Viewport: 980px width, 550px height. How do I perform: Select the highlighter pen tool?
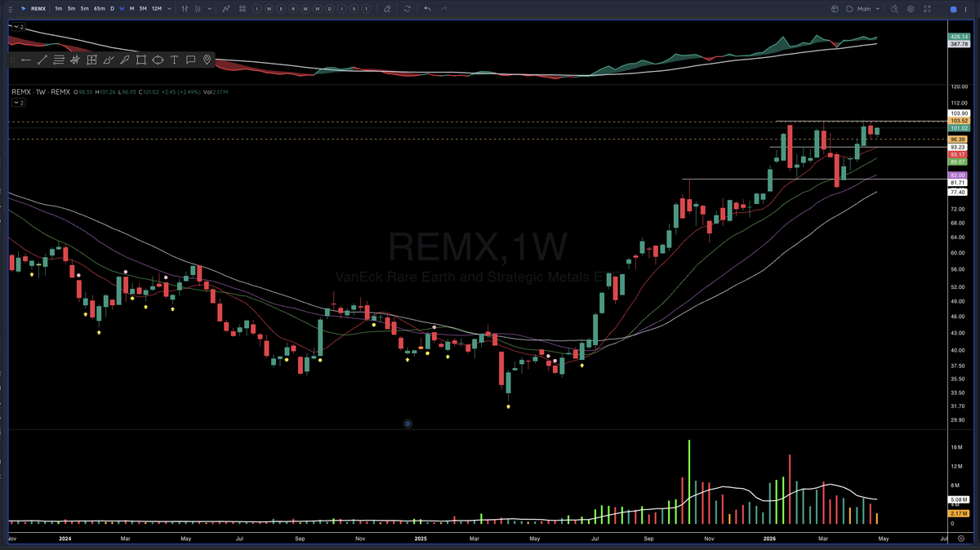click(125, 60)
